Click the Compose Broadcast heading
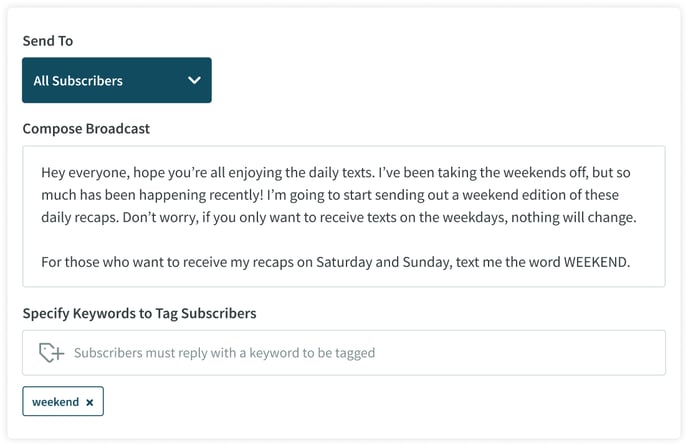Screen dimensions: 688x446 (x=86, y=129)
